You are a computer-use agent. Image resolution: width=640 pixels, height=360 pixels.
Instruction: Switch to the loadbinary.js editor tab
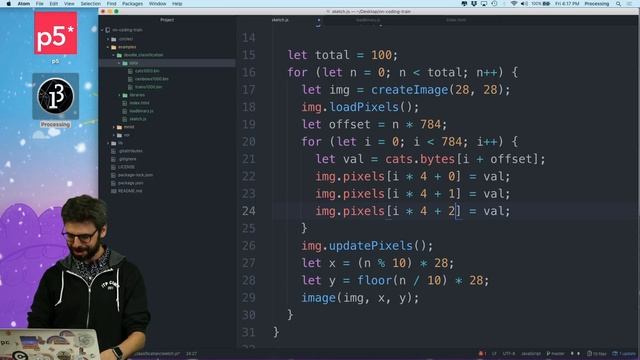[368, 20]
